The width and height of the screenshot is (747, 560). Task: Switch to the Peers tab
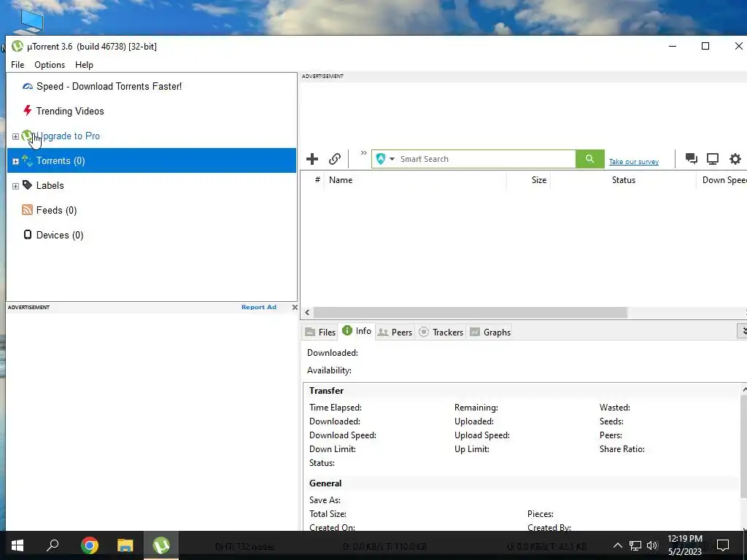pos(395,332)
